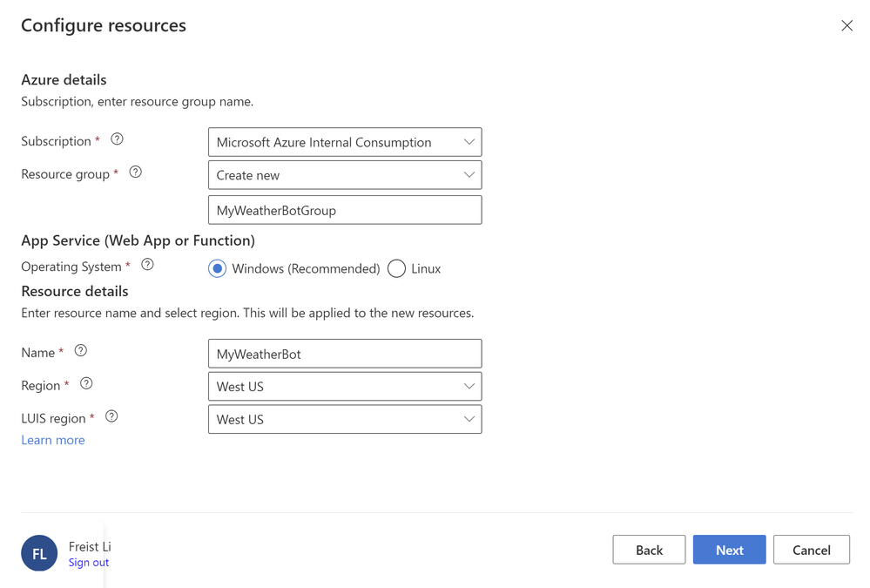Viewport: 870px width, 588px height.
Task: Expand the Resource group dropdown
Action: (345, 175)
